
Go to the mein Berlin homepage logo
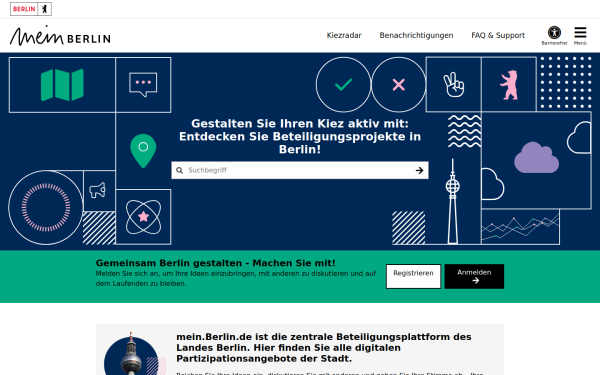(60, 36)
